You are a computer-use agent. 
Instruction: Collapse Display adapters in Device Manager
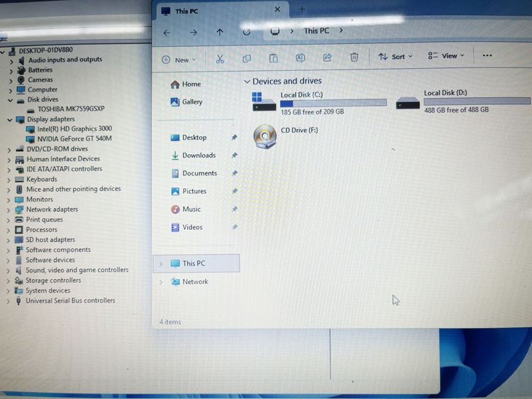coord(9,120)
